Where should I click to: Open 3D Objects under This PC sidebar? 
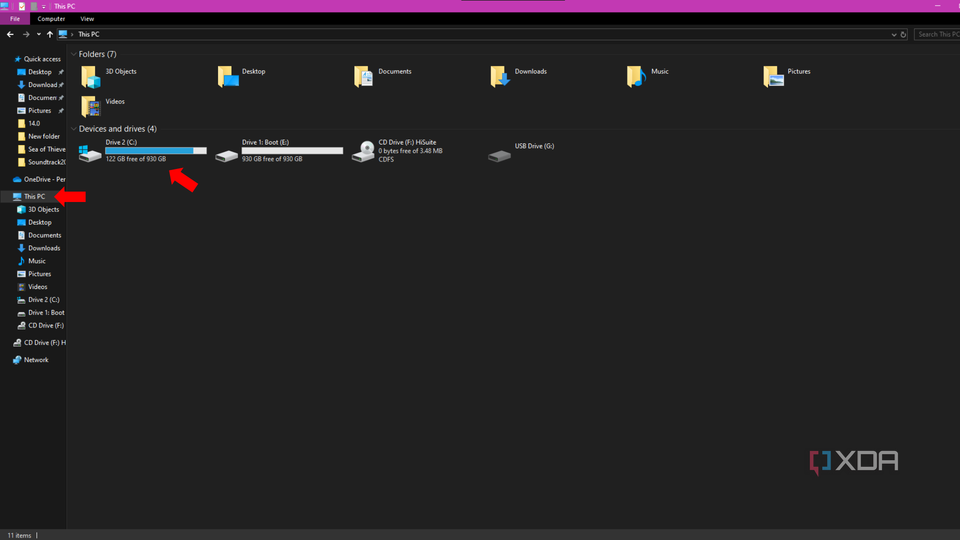tap(43, 209)
